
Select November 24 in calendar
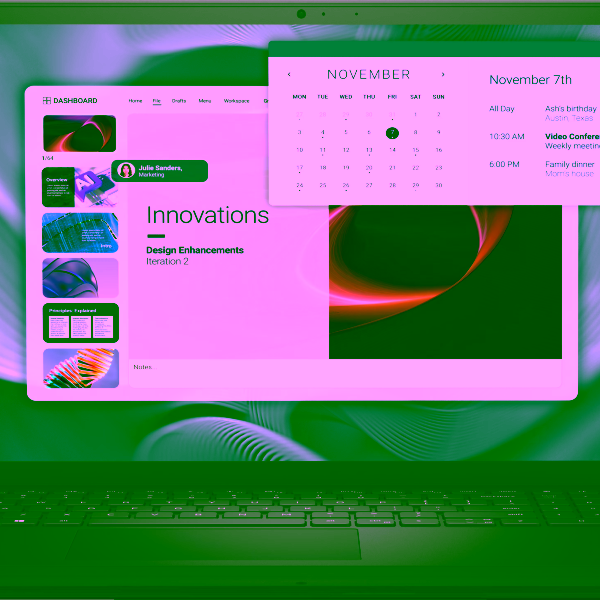click(x=300, y=185)
